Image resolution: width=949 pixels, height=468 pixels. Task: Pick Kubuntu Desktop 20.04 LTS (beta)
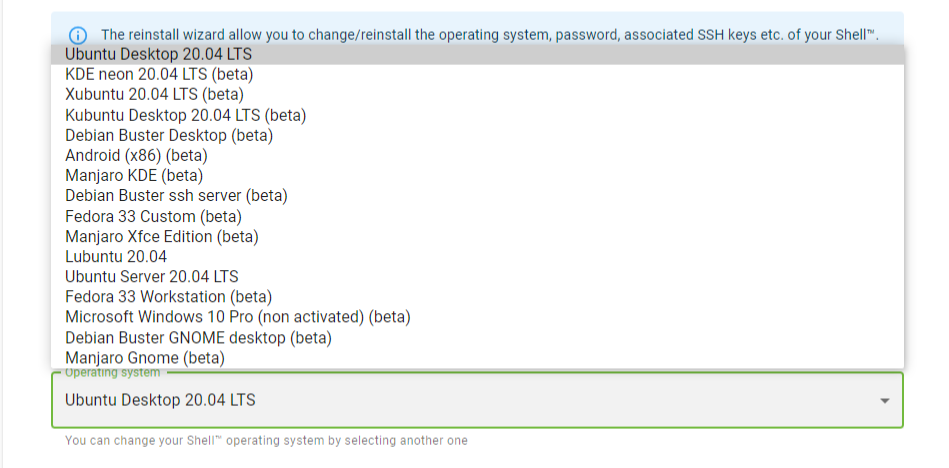(x=185, y=115)
